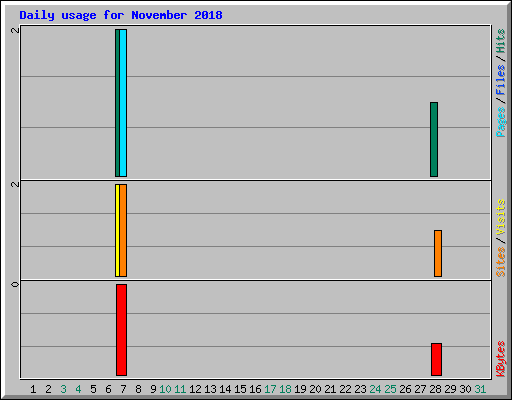Click day 28 label on the x-axis

pyautogui.click(x=435, y=389)
